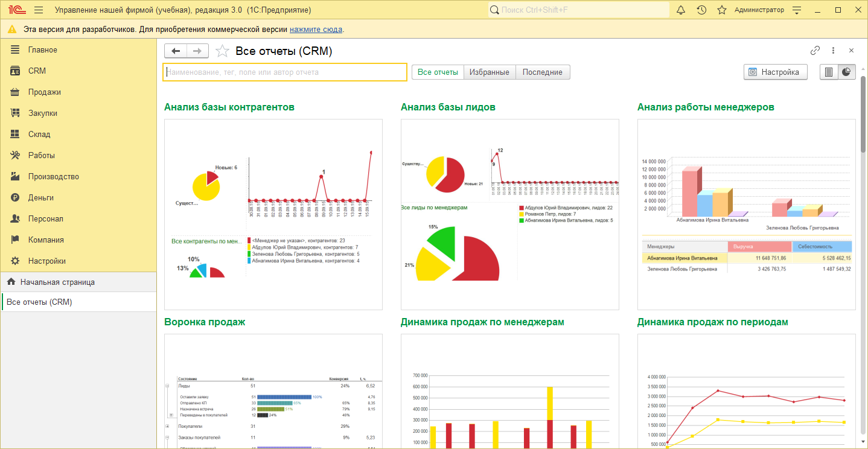Open the Закупки section

[78, 113]
